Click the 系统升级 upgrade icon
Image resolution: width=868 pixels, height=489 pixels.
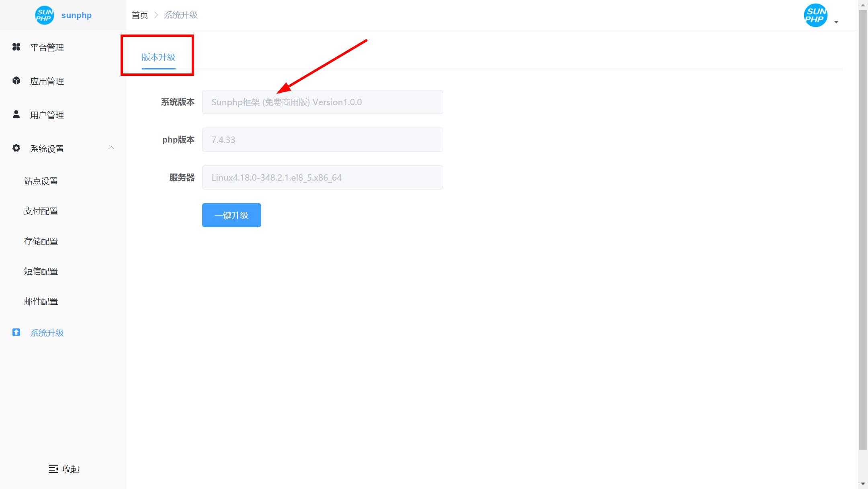(16, 332)
